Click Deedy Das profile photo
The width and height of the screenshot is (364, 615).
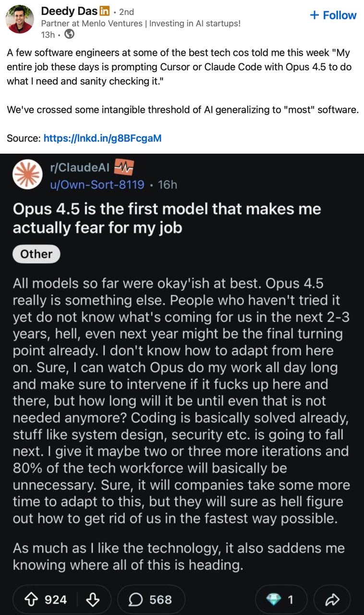coord(20,19)
